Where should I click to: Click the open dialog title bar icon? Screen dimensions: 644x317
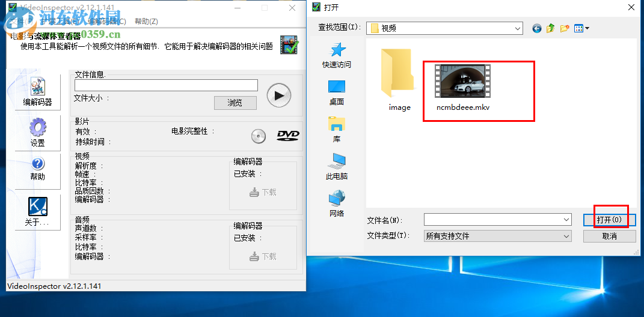point(316,7)
